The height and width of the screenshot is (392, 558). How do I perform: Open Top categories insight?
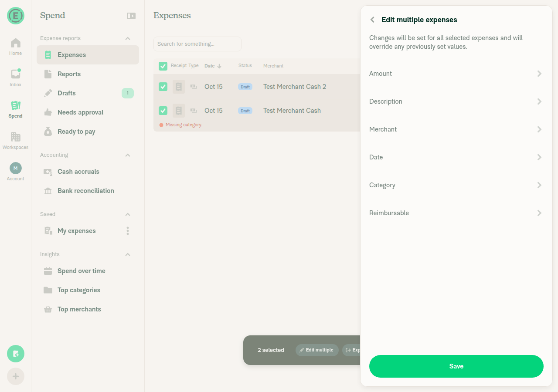click(x=88, y=290)
